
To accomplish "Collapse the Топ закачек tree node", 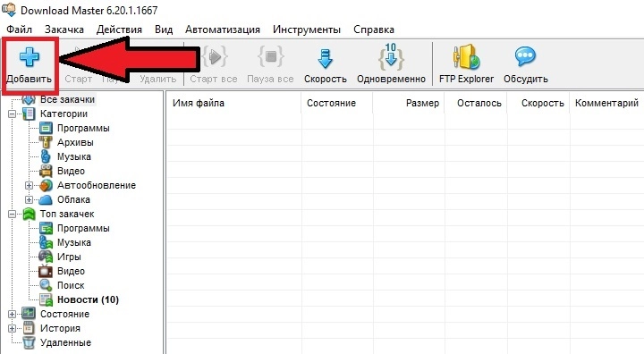I will [13, 214].
